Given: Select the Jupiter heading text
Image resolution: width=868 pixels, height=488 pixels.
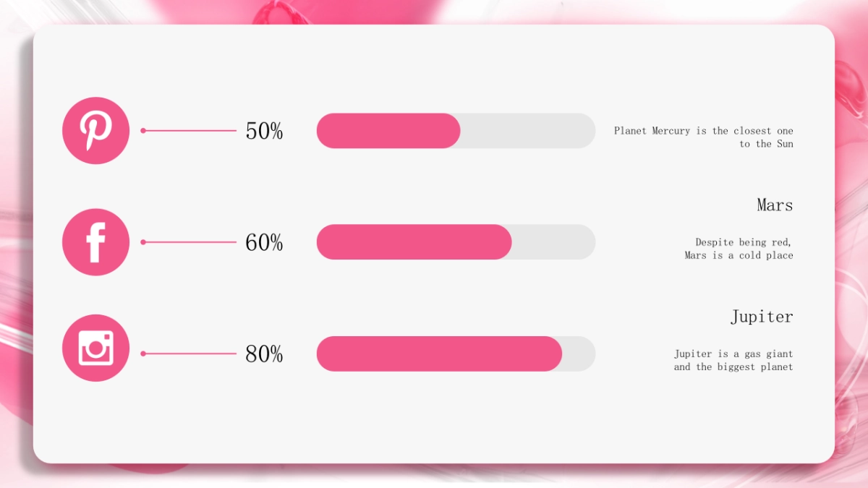Looking at the screenshot, I should [x=761, y=317].
